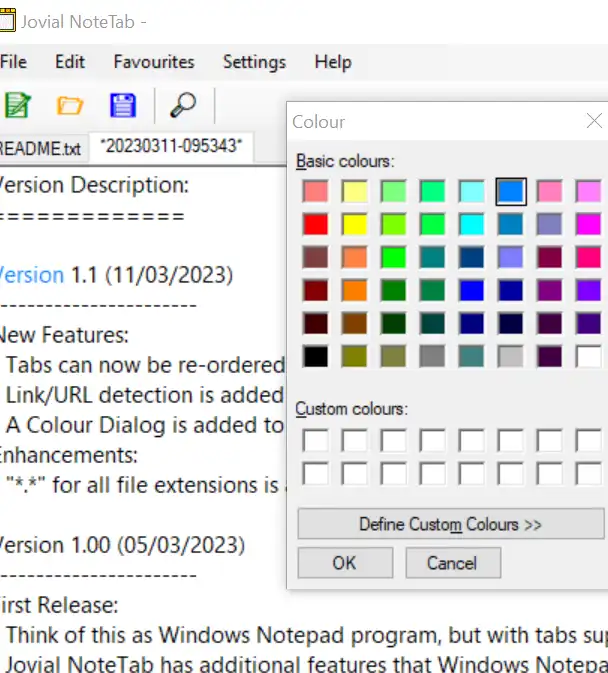608x673 pixels.
Task: Select the first custom slot in second row
Action: click(x=315, y=473)
